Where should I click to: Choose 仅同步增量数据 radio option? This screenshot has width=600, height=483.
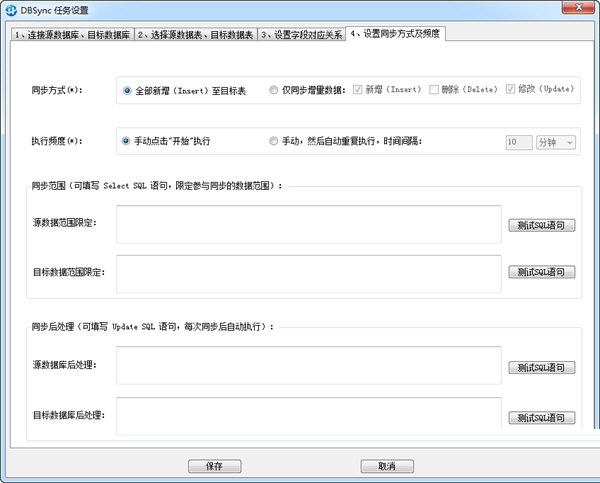click(x=274, y=90)
